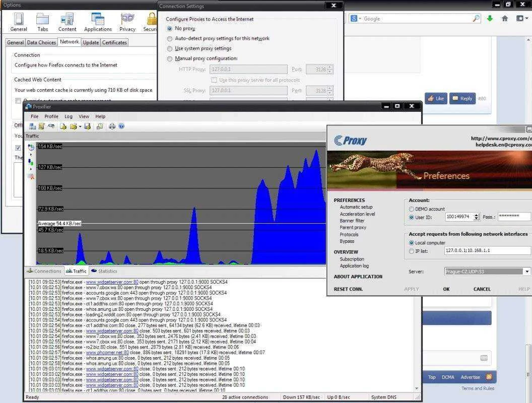Click the clipboard checklist toolbar icon in Proxifier

click(x=100, y=126)
